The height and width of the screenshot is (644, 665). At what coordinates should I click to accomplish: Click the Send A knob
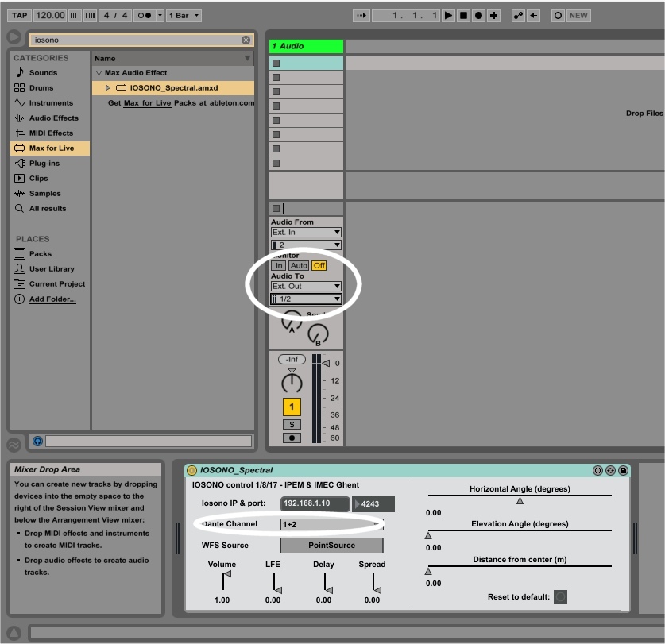292,322
